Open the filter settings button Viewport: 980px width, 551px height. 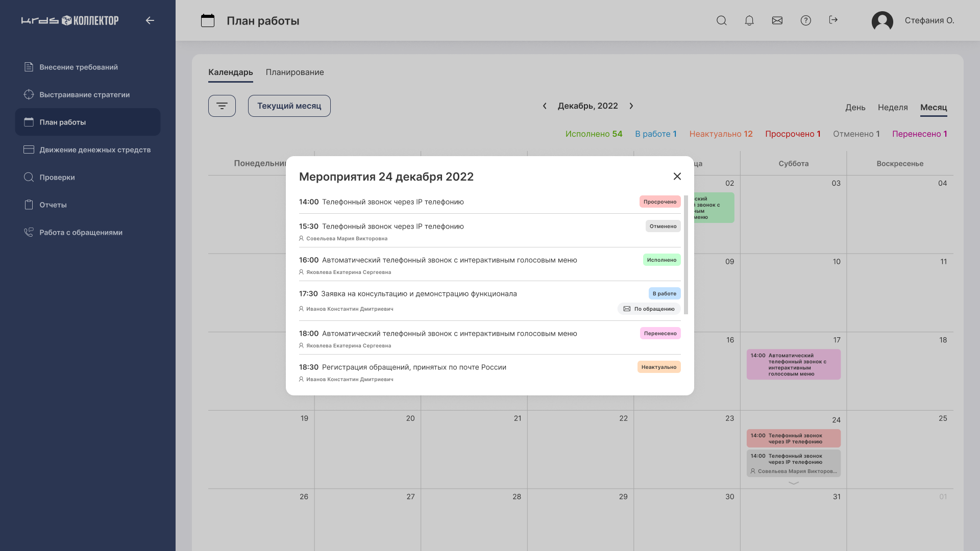click(x=222, y=106)
